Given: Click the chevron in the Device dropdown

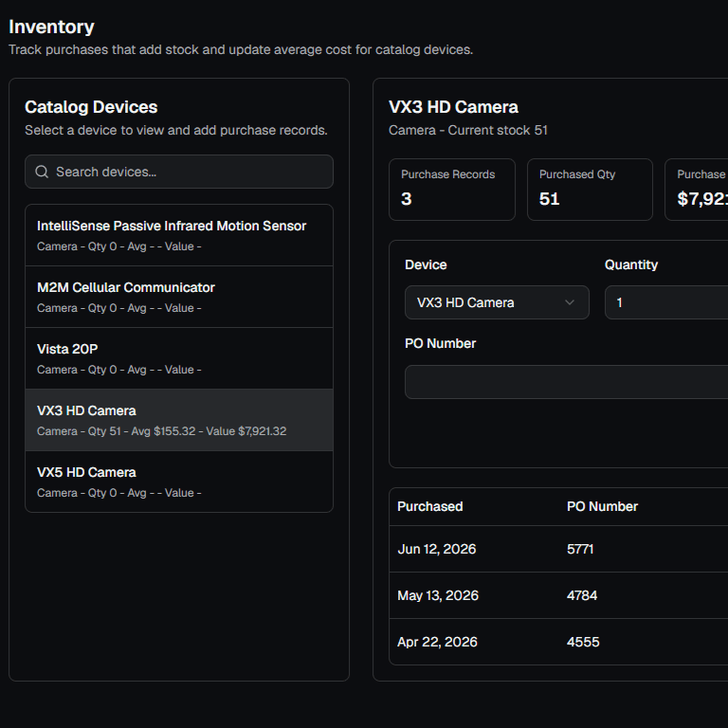Looking at the screenshot, I should pyautogui.click(x=569, y=302).
